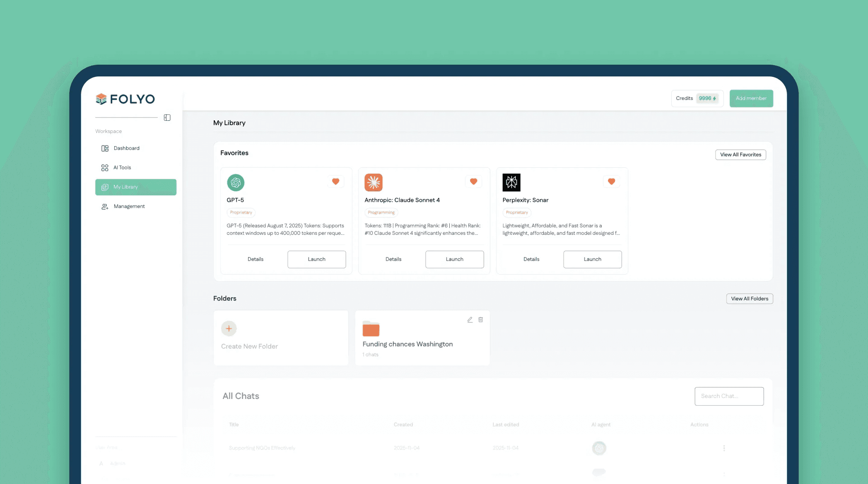Toggle the heart on Claude Sonnet 4 card
This screenshot has width=868, height=484.
473,181
